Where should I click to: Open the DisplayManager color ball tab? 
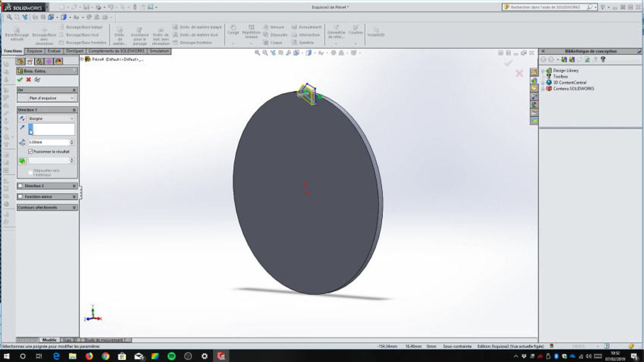58,61
